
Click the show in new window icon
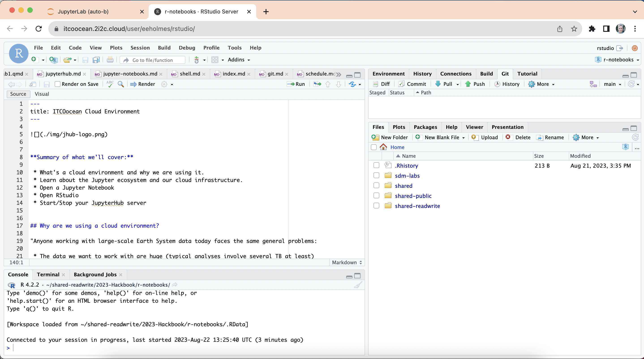tap(33, 84)
